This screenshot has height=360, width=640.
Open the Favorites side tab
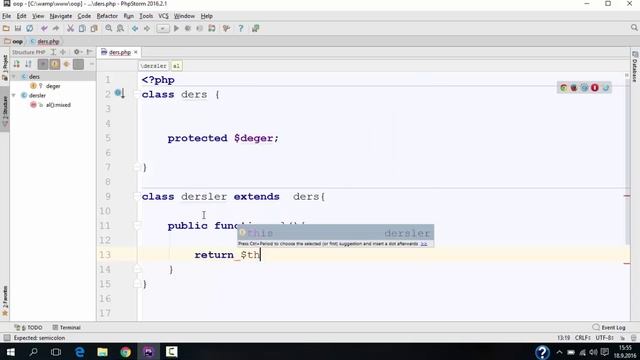click(5, 300)
